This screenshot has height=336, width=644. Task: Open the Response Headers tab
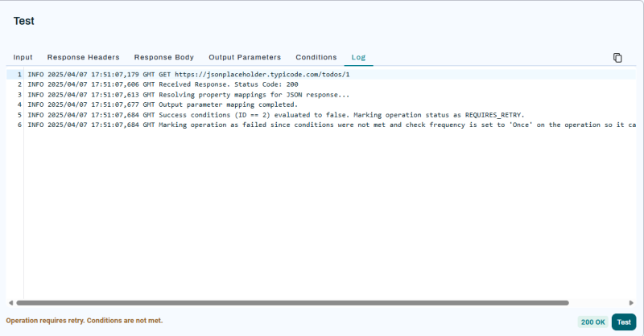pos(84,57)
